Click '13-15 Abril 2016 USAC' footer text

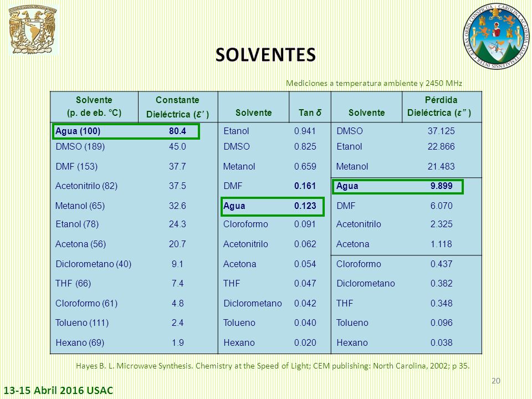coord(58,391)
